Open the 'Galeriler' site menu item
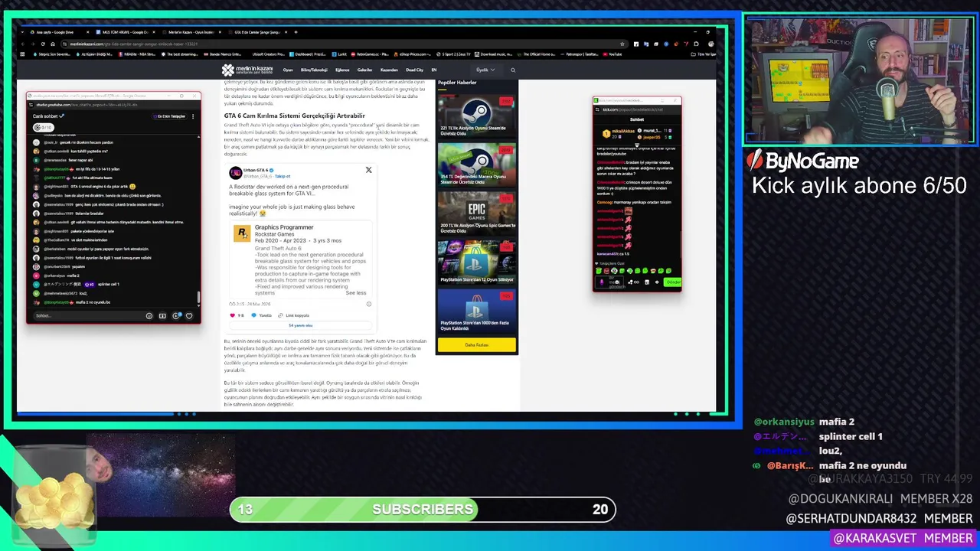Screen dimensions: 980x551 coord(364,70)
